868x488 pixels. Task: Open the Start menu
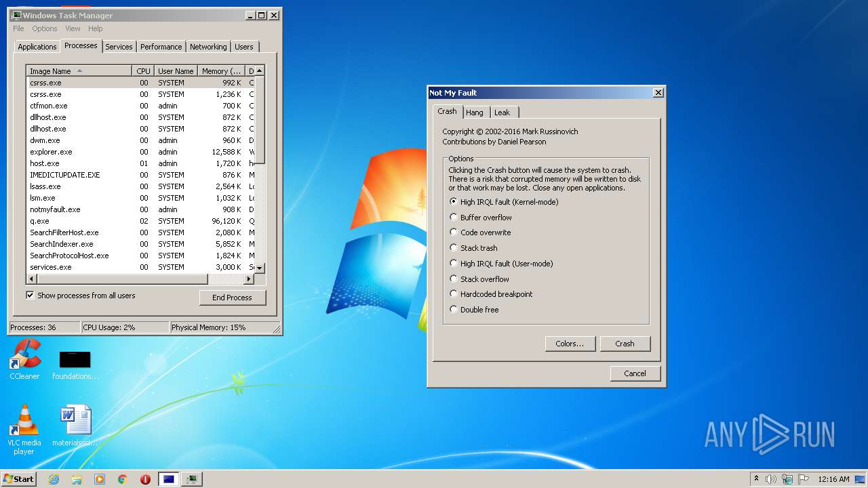point(18,479)
